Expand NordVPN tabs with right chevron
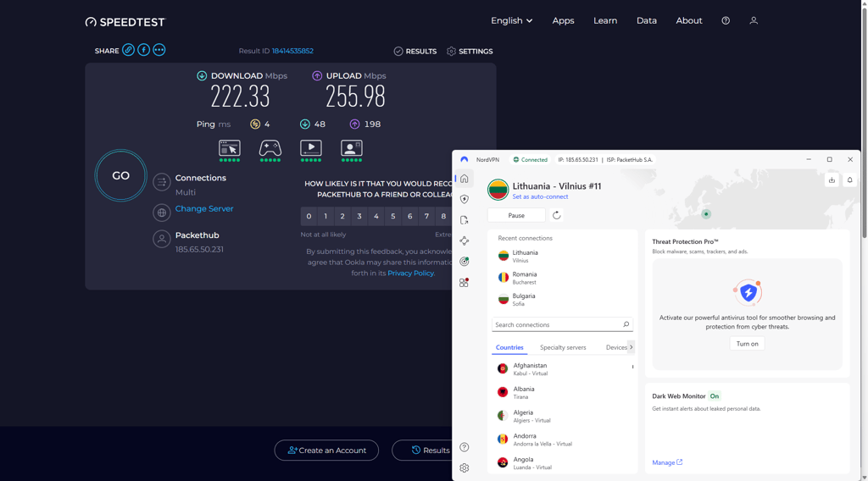Screen dimensions: 868x481 (631, 347)
